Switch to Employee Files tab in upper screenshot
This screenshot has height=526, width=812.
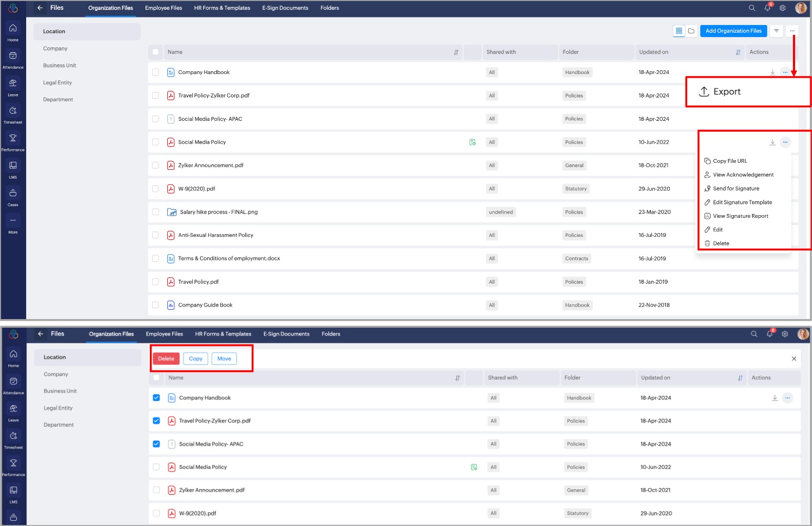coord(163,8)
